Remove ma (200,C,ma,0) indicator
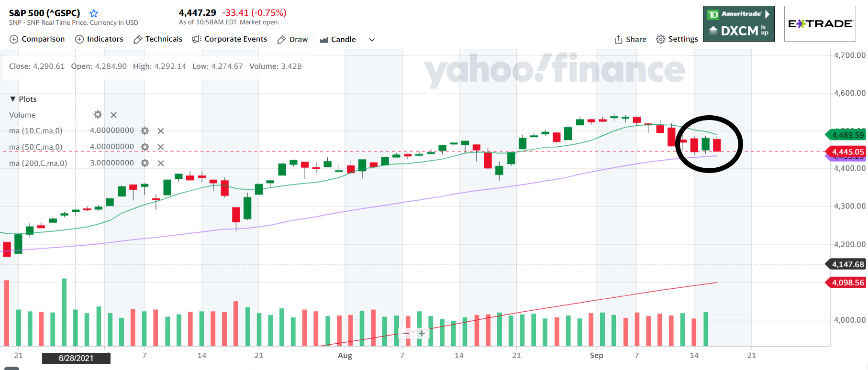This screenshot has width=868, height=370. (x=161, y=163)
